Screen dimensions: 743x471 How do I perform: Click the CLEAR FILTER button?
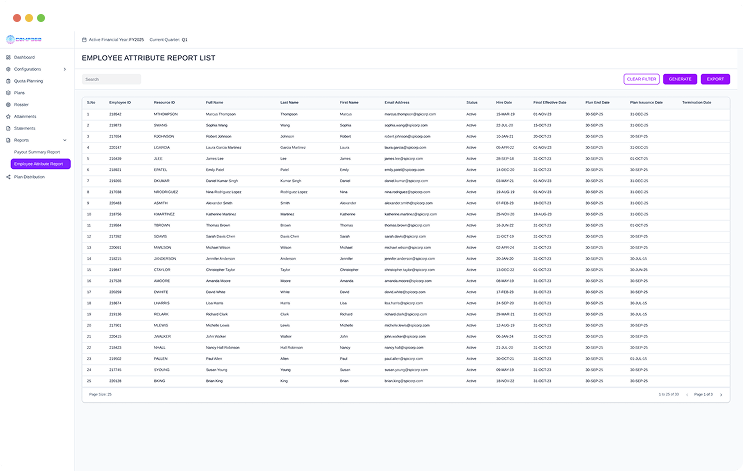642,79
